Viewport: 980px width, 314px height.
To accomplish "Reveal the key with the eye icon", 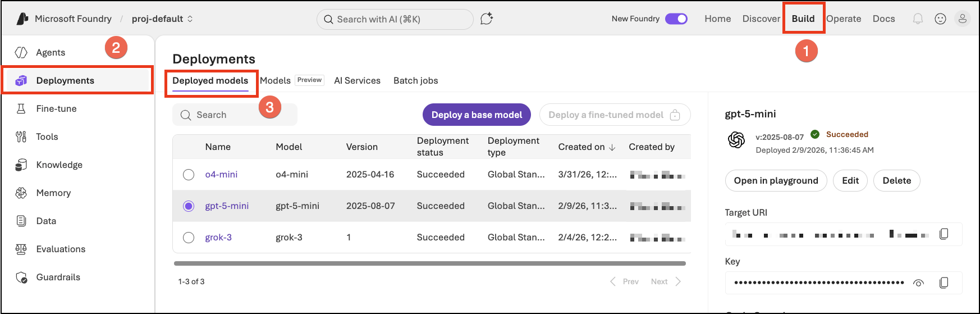I will (919, 283).
